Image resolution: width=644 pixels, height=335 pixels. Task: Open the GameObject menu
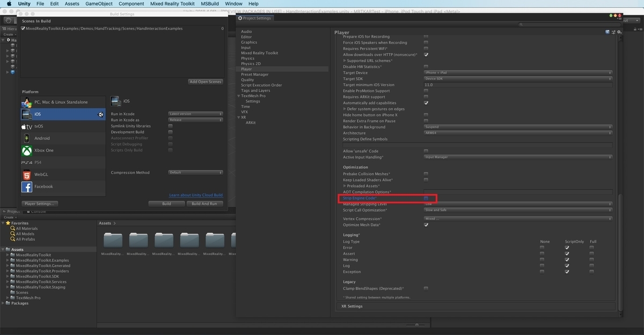[99, 4]
